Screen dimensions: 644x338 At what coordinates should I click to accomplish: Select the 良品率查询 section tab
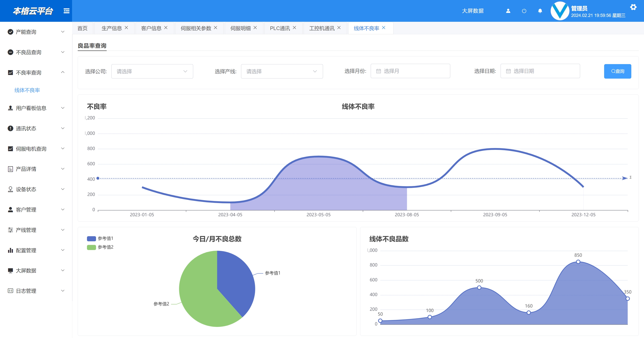pos(92,46)
